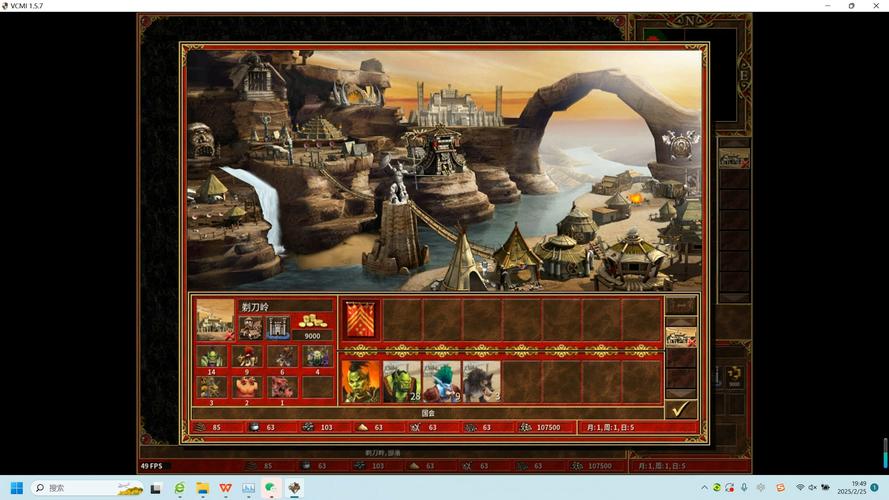Image resolution: width=889 pixels, height=500 pixels.
Task: Click the 9000 daily income value
Action: tap(312, 336)
